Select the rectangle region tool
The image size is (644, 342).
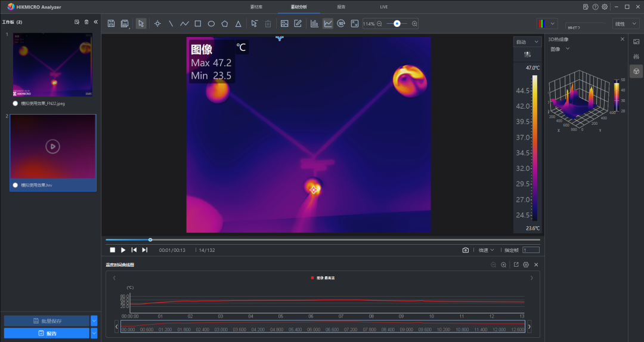197,23
